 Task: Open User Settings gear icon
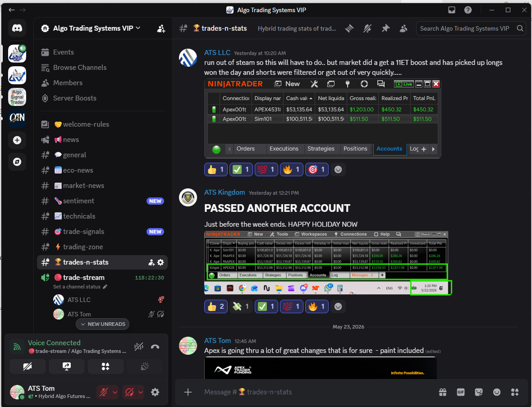(155, 392)
